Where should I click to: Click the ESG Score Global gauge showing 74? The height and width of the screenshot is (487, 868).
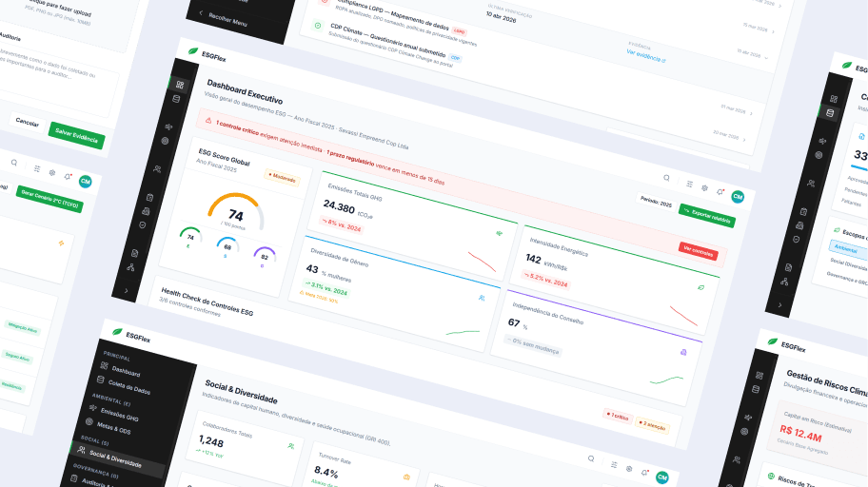(235, 213)
